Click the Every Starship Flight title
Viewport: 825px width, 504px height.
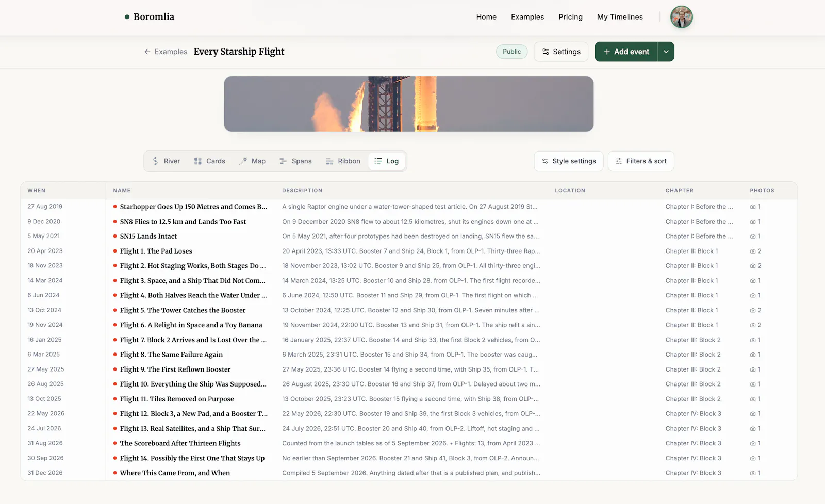point(239,52)
